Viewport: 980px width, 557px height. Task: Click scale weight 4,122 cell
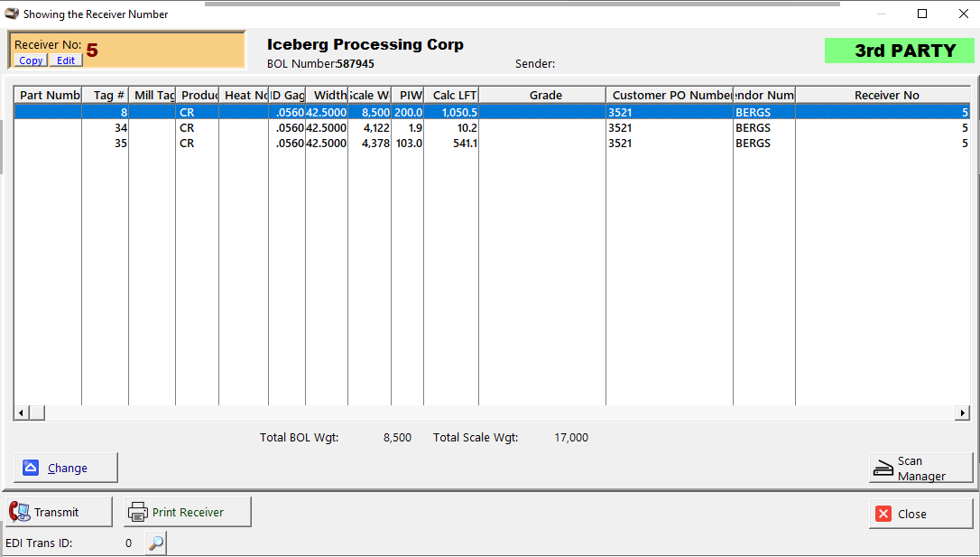point(375,127)
